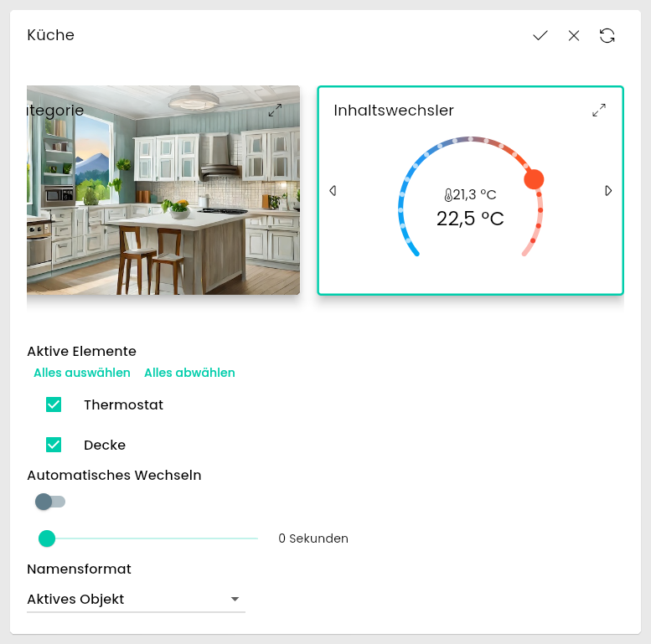Click the orange thermostat dial handle

coord(534,179)
